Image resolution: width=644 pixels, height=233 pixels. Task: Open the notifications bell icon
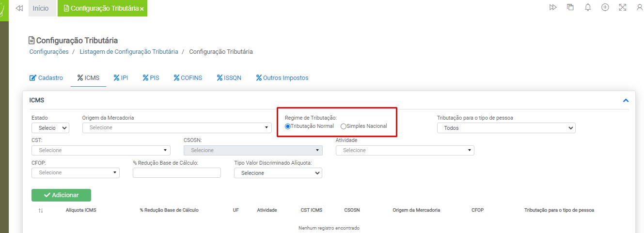[x=588, y=8]
